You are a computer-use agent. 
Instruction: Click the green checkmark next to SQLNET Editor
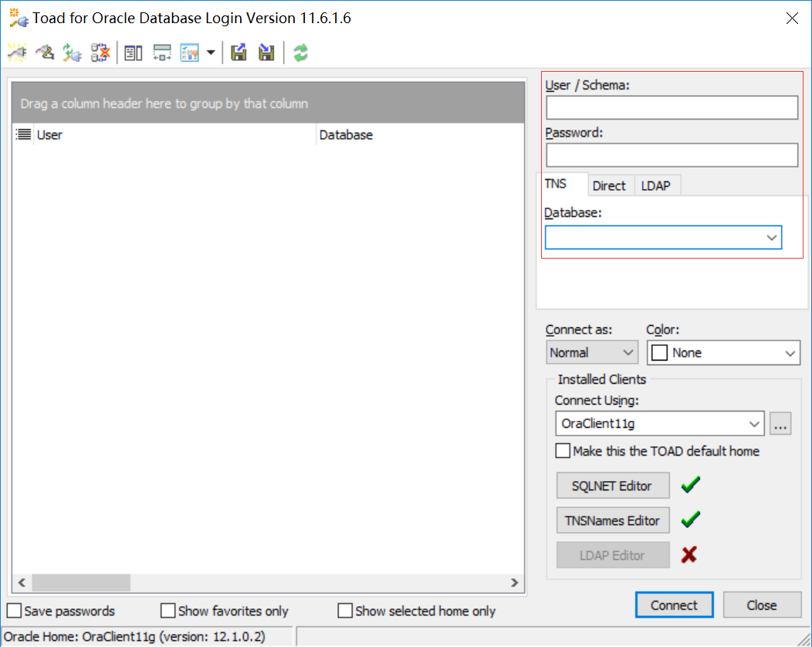pyautogui.click(x=690, y=486)
